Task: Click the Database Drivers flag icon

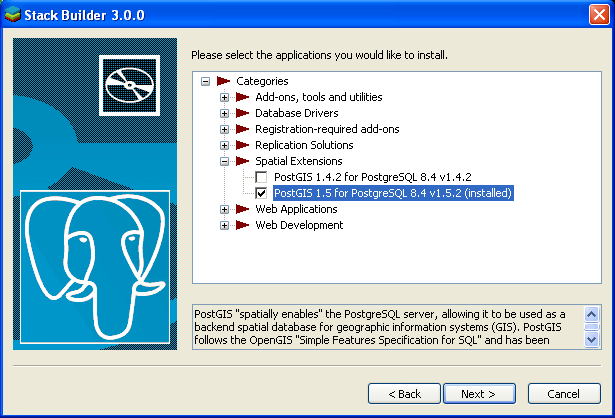Action: pyautogui.click(x=243, y=113)
